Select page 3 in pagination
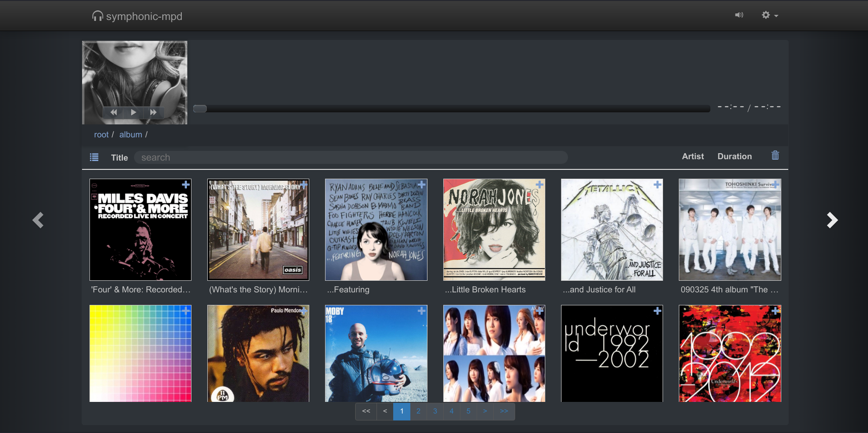This screenshot has width=868, height=433. 435,411
